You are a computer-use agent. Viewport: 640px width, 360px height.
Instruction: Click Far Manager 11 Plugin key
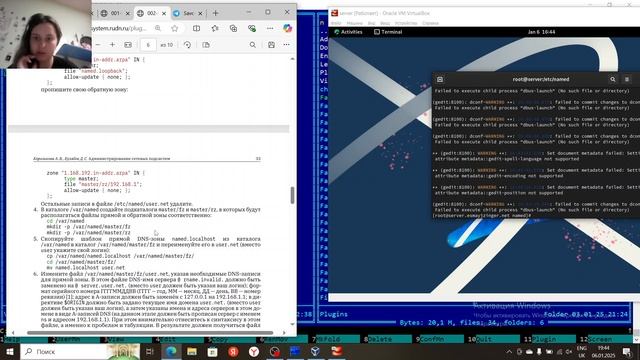pos(549,339)
